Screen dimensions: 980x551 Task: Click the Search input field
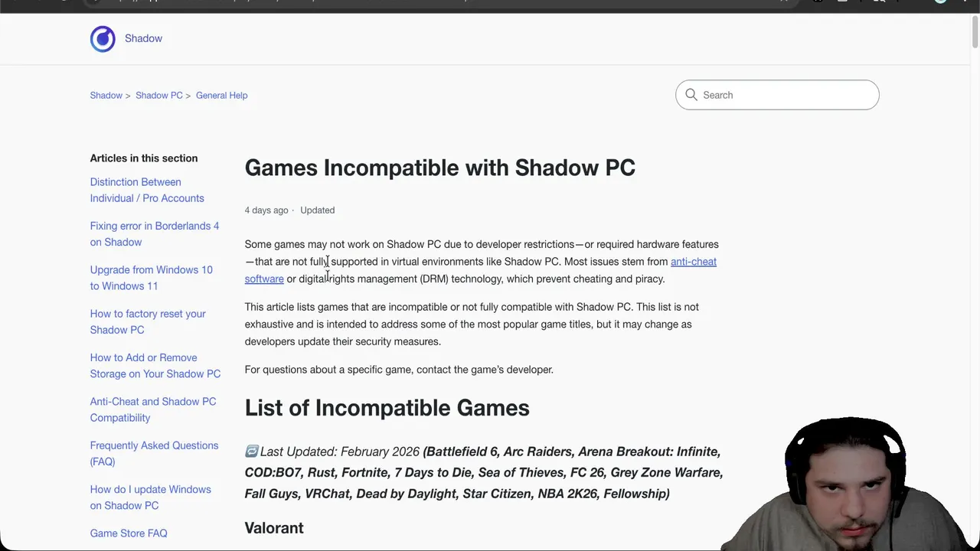click(777, 95)
